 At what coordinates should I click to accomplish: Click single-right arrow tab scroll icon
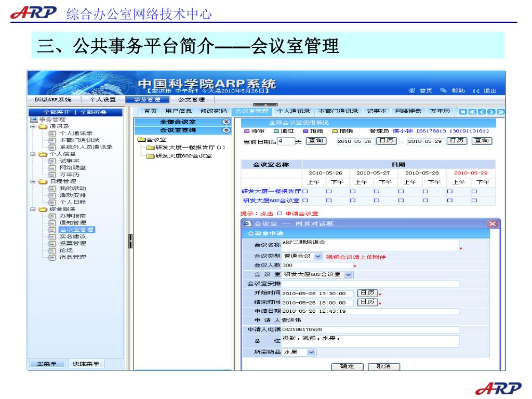point(491,112)
